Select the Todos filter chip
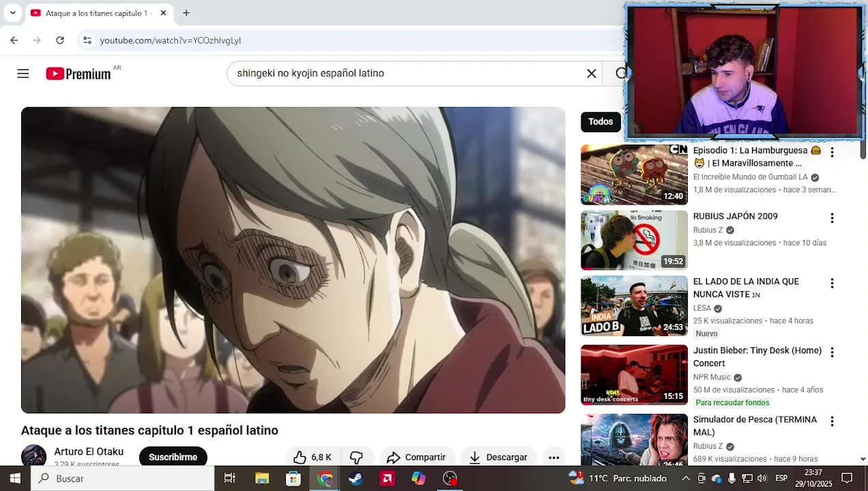Image resolution: width=868 pixels, height=491 pixels. pyautogui.click(x=601, y=121)
